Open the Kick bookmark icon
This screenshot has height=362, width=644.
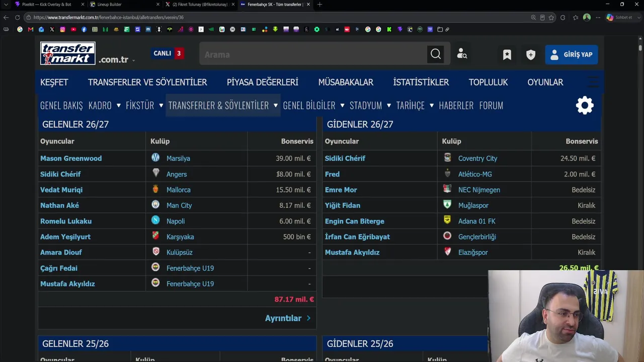pyautogui.click(x=389, y=29)
